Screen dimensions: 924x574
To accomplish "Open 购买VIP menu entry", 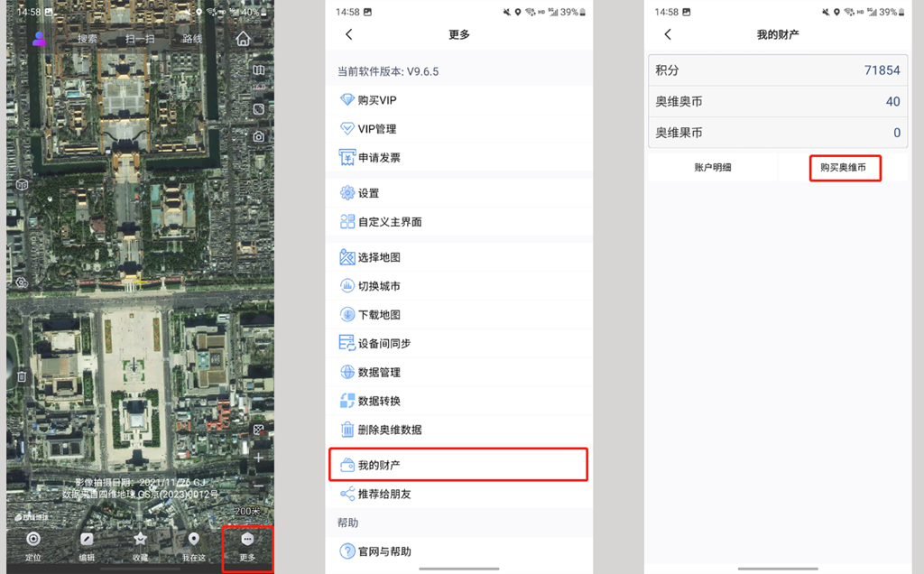I will (x=458, y=100).
